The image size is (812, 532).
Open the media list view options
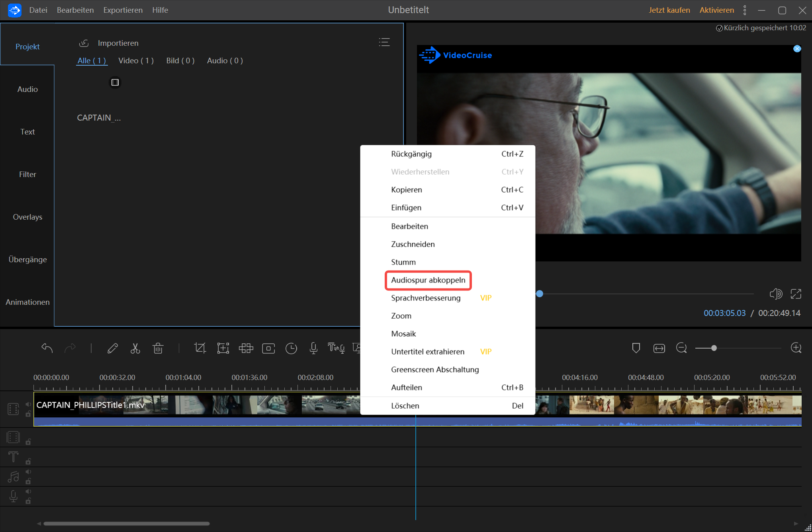point(384,42)
